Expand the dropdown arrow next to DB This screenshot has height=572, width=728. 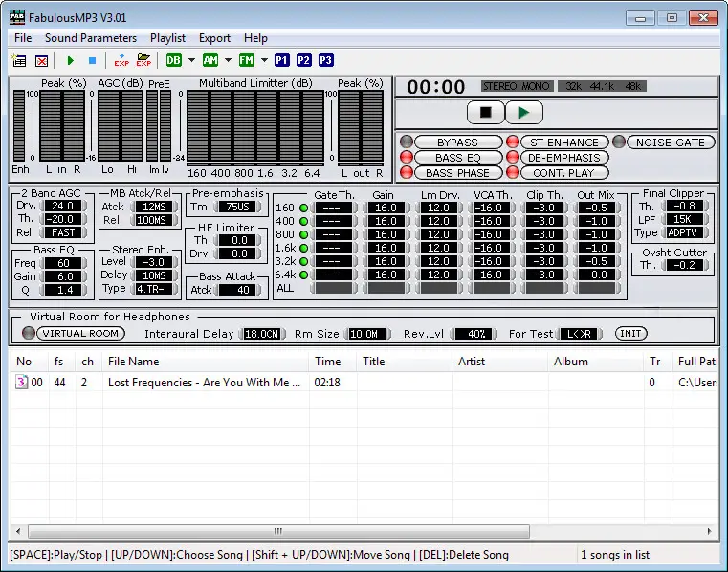tap(191, 60)
